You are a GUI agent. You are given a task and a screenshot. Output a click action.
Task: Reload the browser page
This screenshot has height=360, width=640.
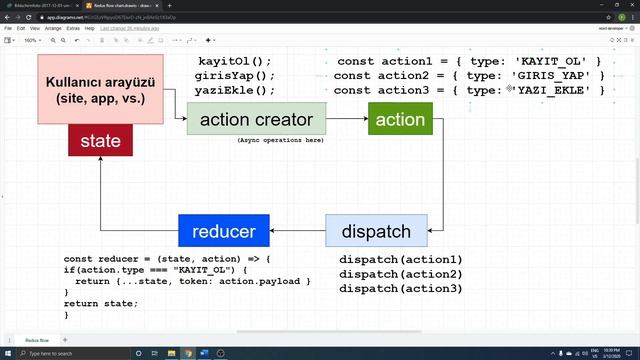pos(29,18)
